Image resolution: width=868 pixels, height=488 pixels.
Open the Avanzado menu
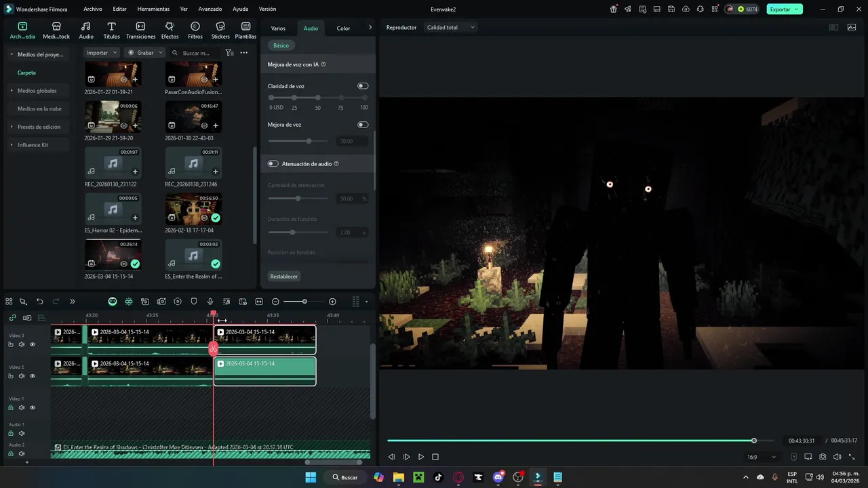[x=210, y=9]
